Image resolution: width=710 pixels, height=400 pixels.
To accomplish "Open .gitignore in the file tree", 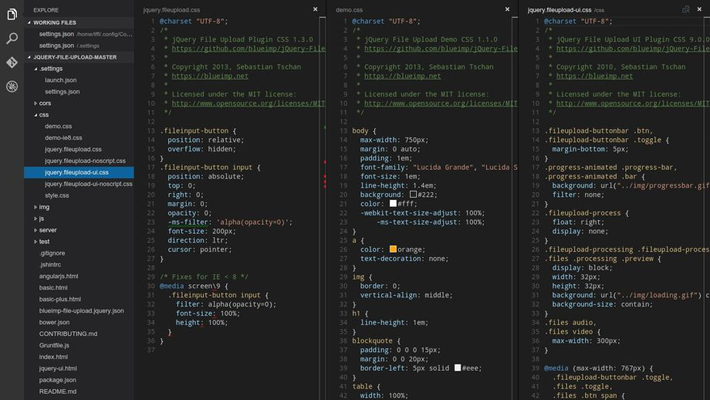I will [x=52, y=253].
